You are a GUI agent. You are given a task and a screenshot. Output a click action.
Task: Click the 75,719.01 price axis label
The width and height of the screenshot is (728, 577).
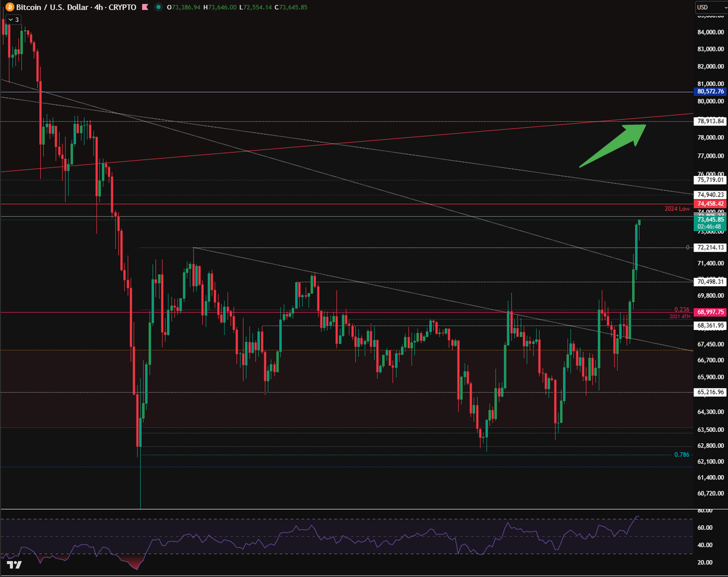pyautogui.click(x=710, y=180)
